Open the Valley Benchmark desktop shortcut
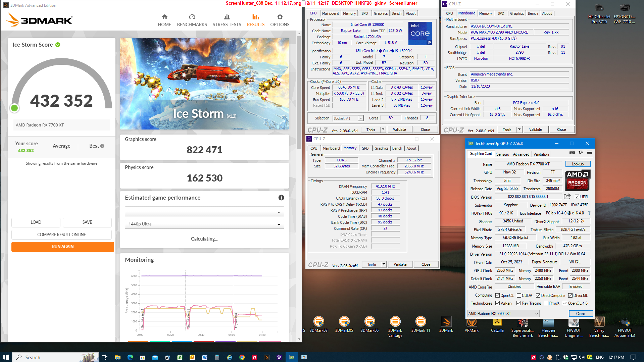This screenshot has width=644, height=362. click(x=599, y=327)
